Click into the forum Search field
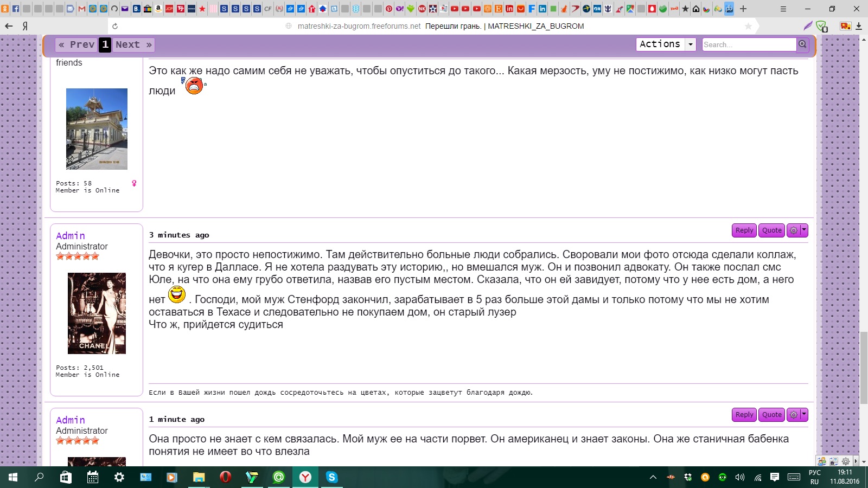Image resolution: width=868 pixels, height=488 pixels. [x=749, y=44]
